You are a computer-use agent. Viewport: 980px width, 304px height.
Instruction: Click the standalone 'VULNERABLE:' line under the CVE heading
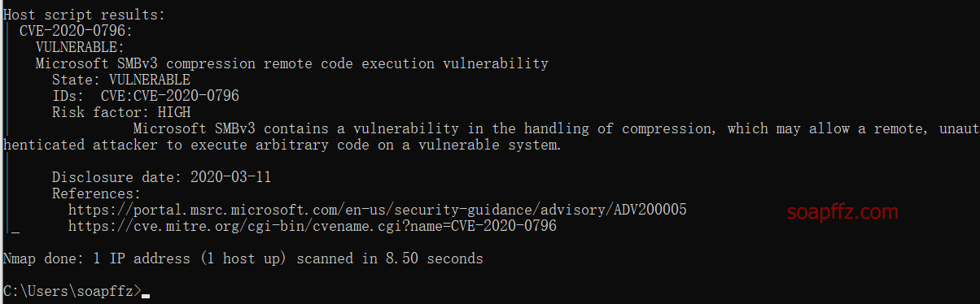pyautogui.click(x=81, y=47)
